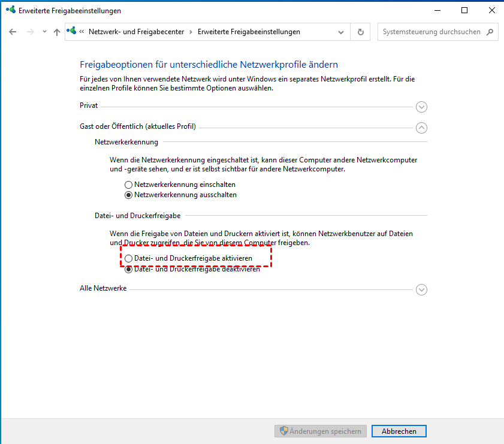Viewport: 504px width, 444px height.
Task: Open recent locations history chevron
Action: coord(44,32)
